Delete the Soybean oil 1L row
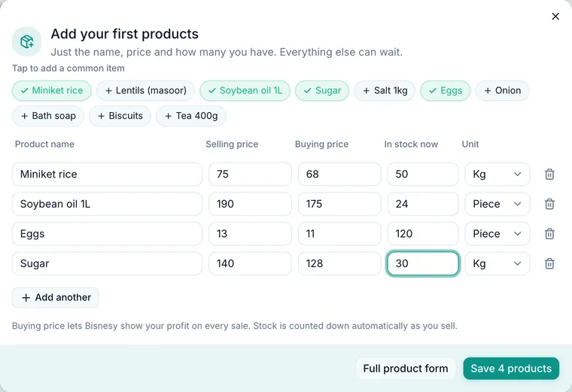 pyautogui.click(x=549, y=204)
